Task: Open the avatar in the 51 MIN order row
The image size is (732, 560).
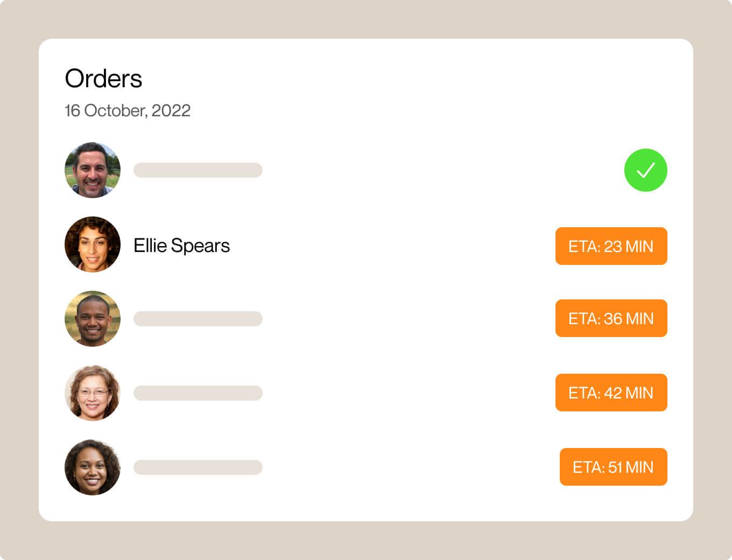Action: [x=93, y=467]
